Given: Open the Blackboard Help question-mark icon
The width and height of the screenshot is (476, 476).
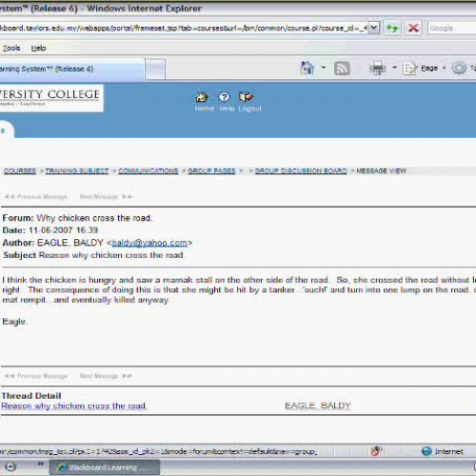Looking at the screenshot, I should pyautogui.click(x=224, y=97).
